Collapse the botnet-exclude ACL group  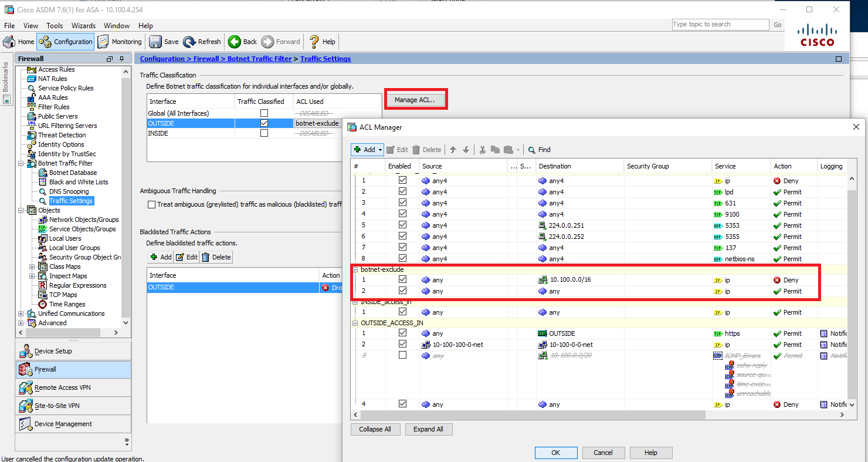click(x=355, y=269)
